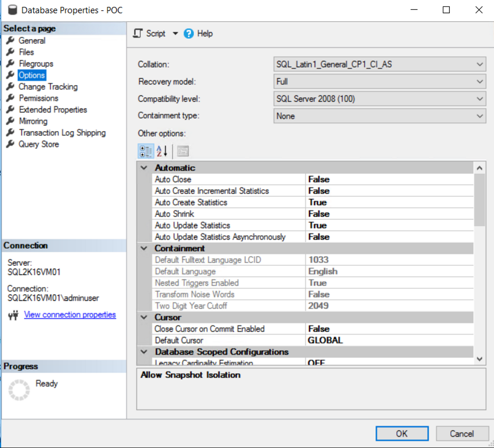Open the Filegroups page
Viewport: 494px width, 448px height.
[36, 63]
